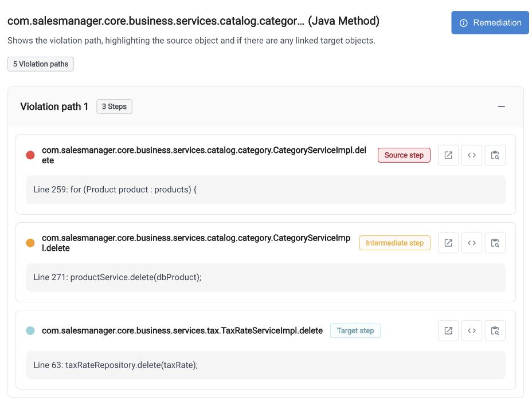
Task: Click clipboard search icon on Target step
Action: pos(495,330)
